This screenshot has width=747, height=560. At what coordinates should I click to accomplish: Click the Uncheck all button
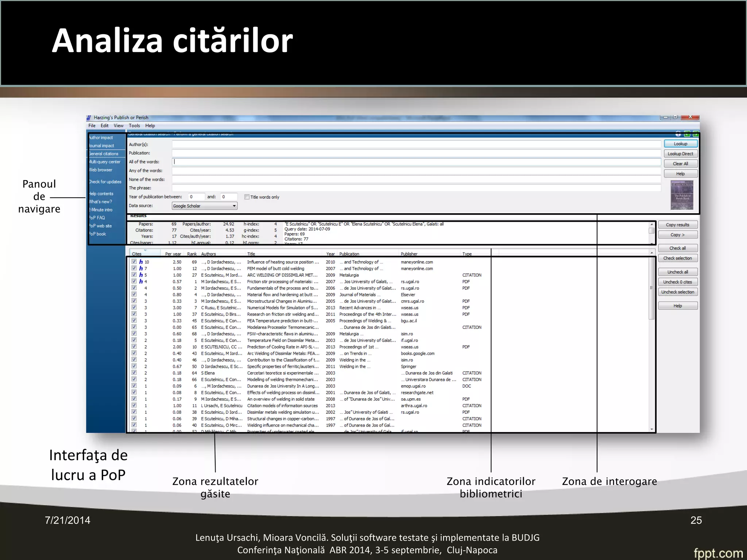point(678,272)
